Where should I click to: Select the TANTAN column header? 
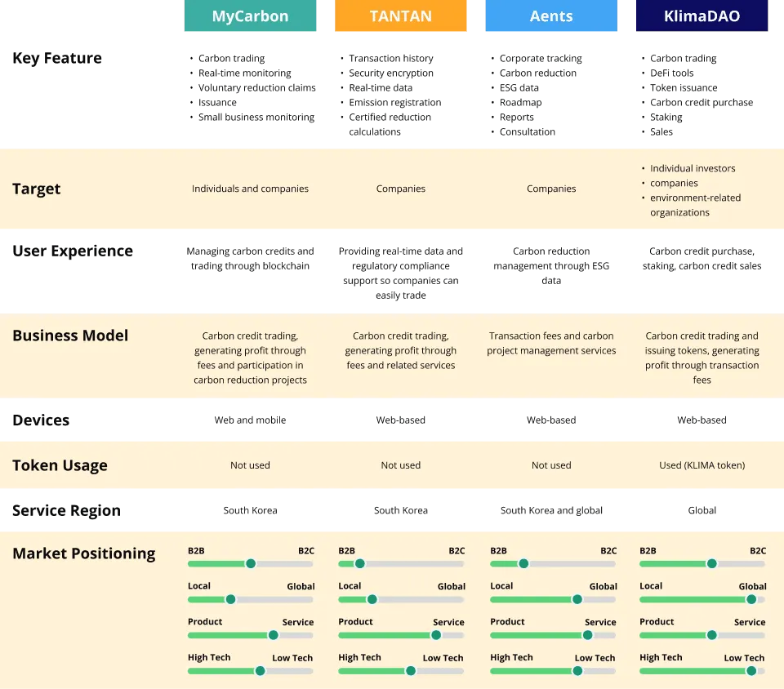[400, 16]
